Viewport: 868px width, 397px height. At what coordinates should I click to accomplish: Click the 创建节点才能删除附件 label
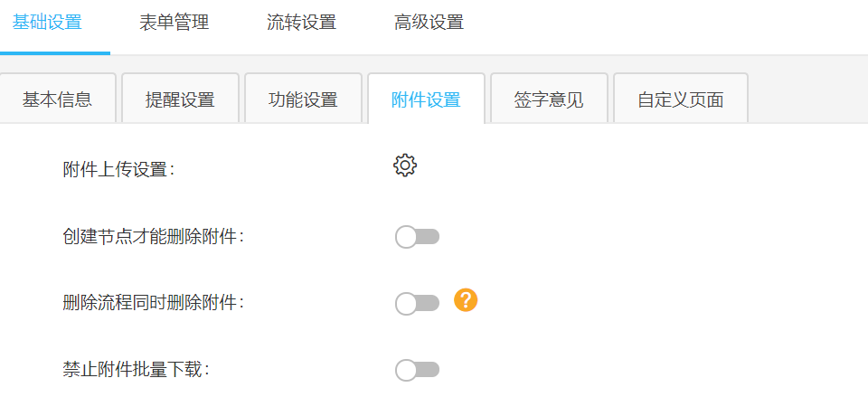pos(154,237)
